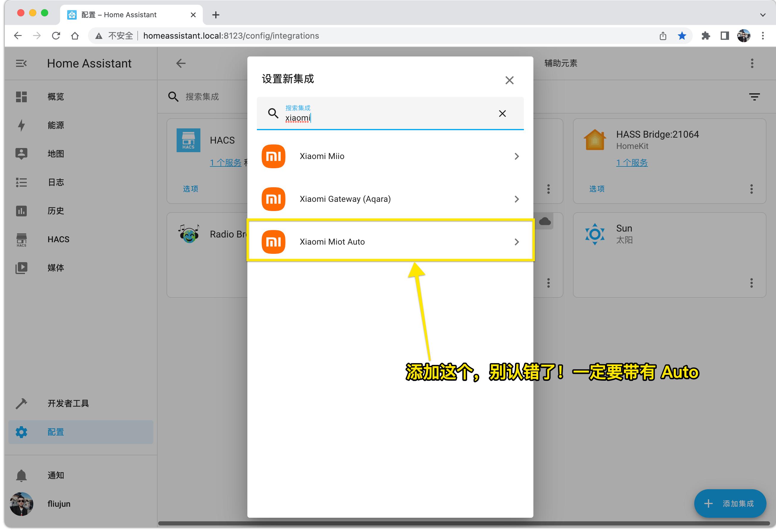Open the history chart icon
This screenshot has width=776, height=532.
tap(21, 211)
